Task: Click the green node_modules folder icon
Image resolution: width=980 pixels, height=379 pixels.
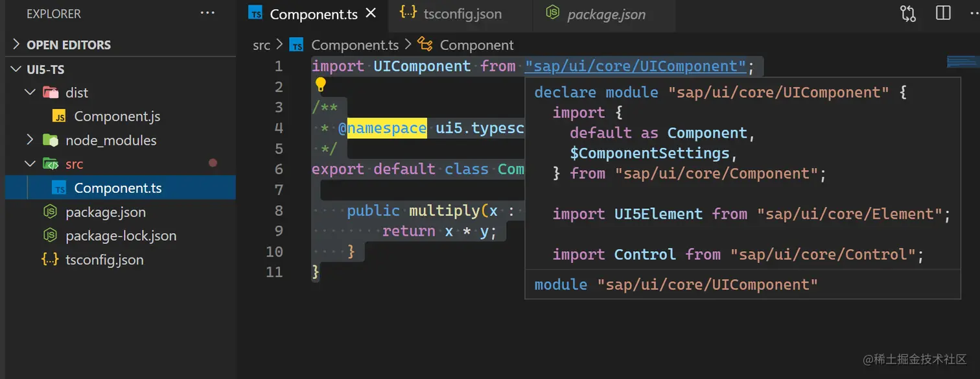Action: coord(50,140)
